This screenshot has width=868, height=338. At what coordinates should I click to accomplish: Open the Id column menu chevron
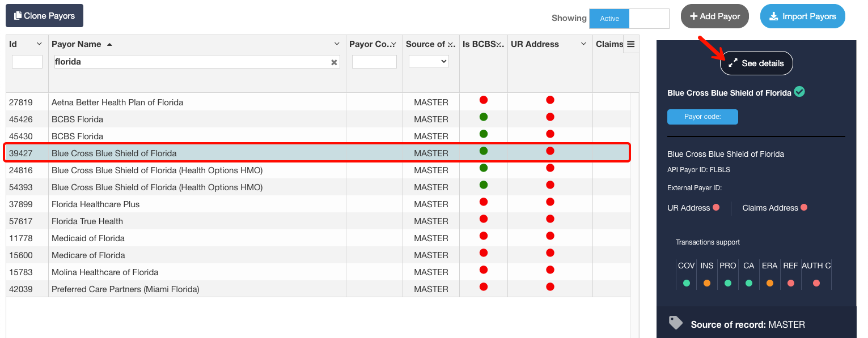click(x=39, y=44)
